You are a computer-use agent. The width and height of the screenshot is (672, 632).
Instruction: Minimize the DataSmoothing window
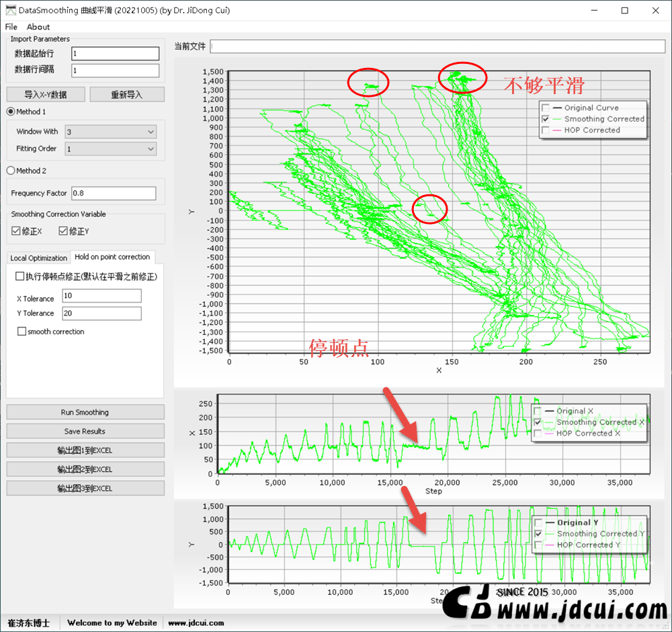point(594,10)
